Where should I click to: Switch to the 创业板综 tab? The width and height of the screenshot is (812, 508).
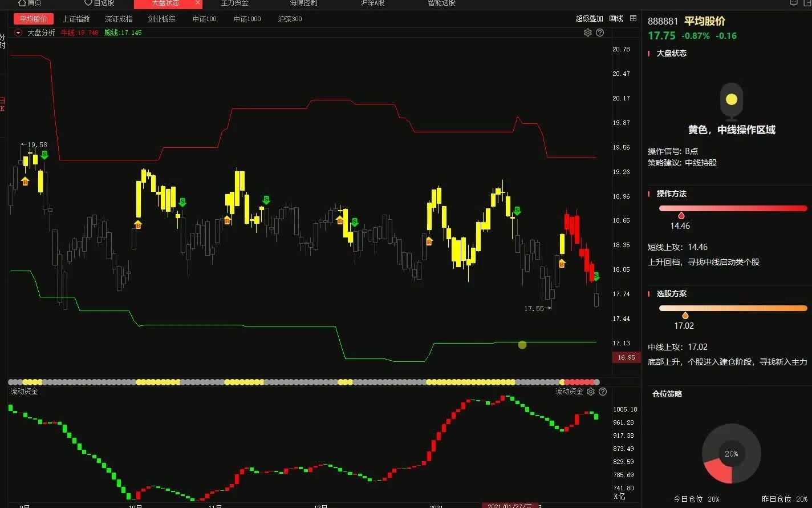(161, 19)
